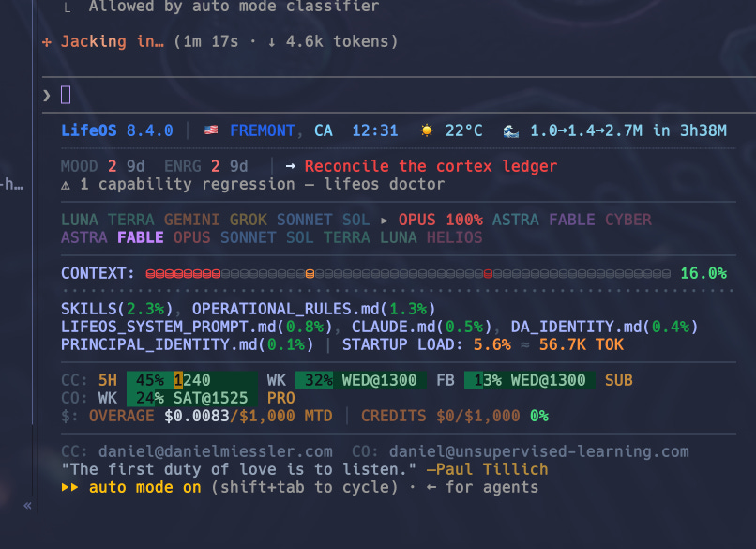Focus the empty prompt input cursor

click(x=66, y=95)
